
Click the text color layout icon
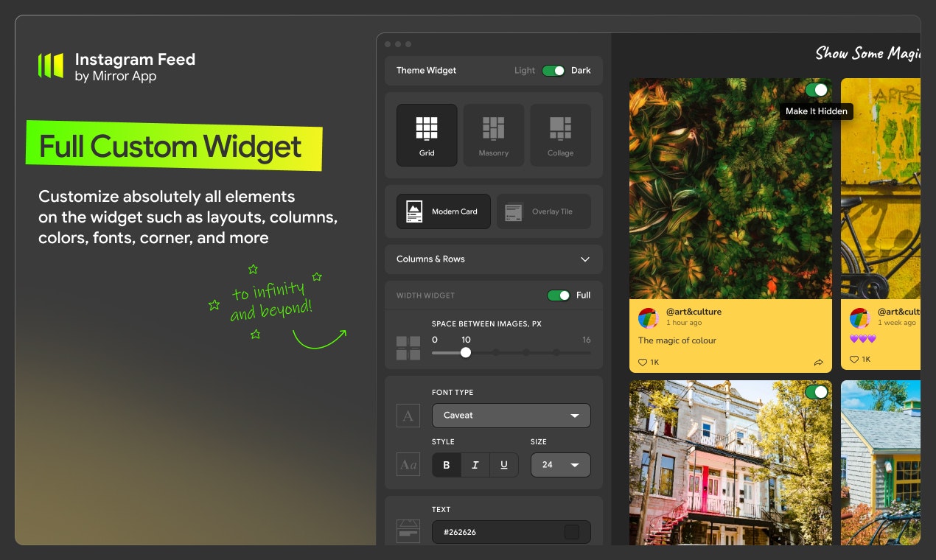408,531
